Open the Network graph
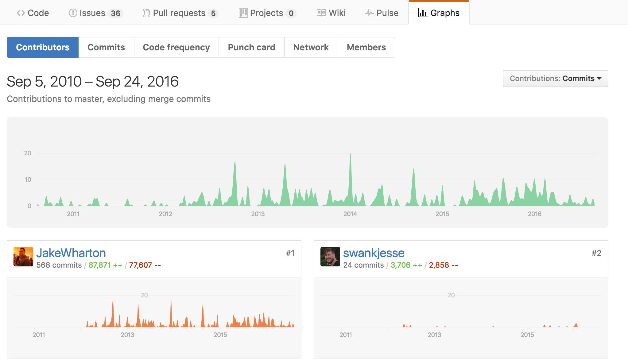Viewport: 628px width, 364px height. point(311,47)
